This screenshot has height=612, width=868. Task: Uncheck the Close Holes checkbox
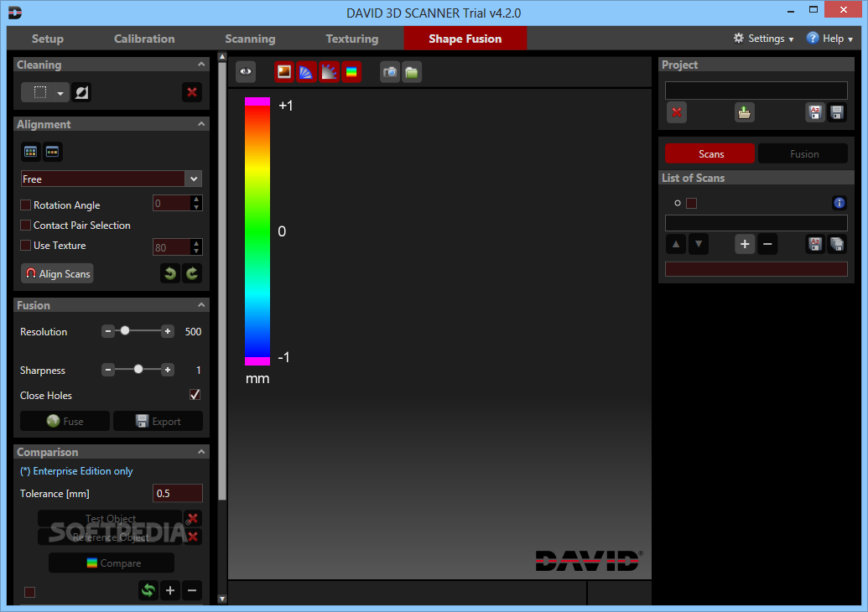point(195,395)
